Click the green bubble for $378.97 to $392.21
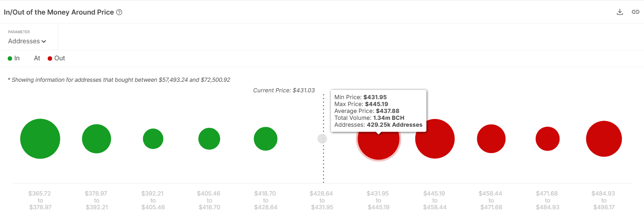This screenshot has width=644, height=219. point(97,139)
